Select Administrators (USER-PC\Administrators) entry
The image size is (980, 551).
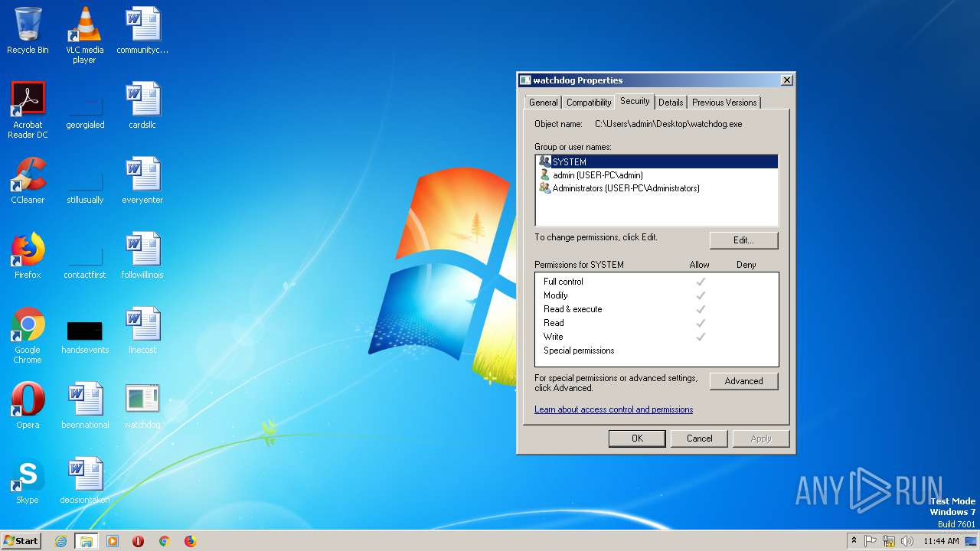point(657,188)
